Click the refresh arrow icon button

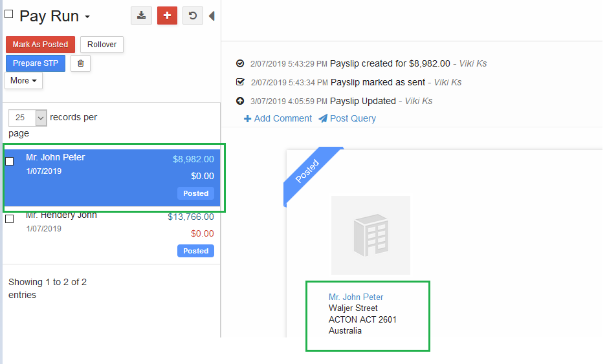193,16
